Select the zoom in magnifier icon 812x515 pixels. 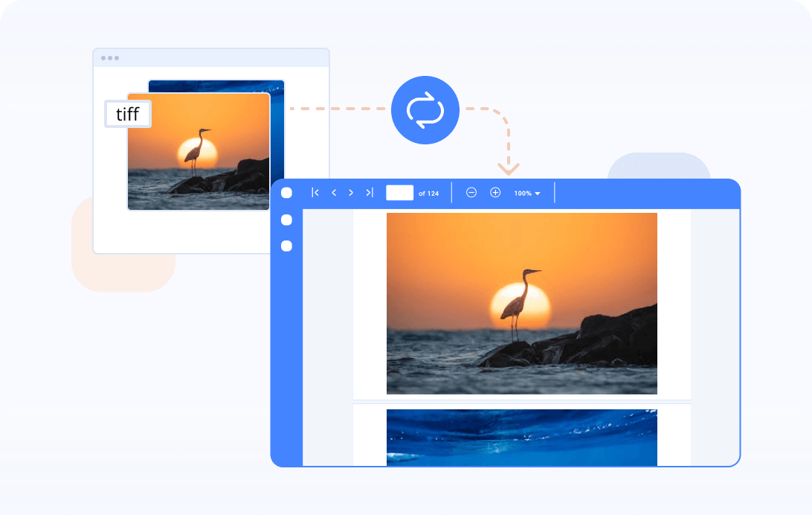coord(495,192)
